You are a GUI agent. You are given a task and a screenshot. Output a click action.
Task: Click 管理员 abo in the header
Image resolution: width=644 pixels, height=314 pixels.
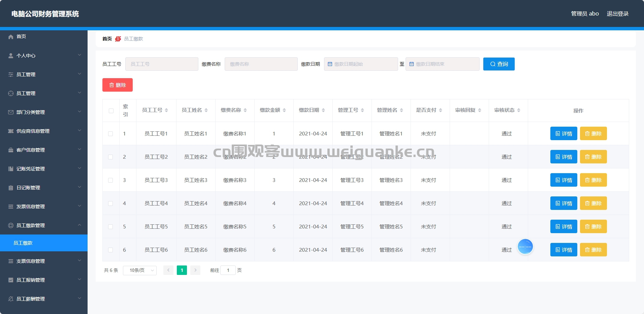pos(585,14)
